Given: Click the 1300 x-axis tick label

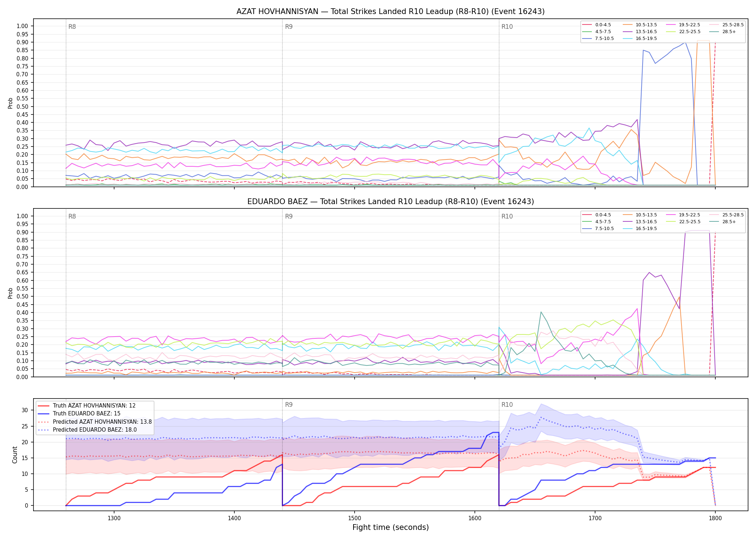Looking at the screenshot, I should 114,518.
